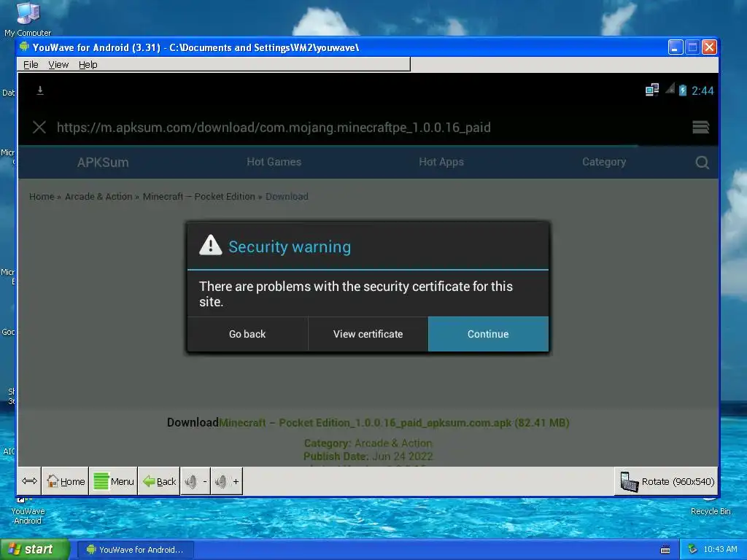
Task: Click the battery status icon
Action: pos(683,90)
